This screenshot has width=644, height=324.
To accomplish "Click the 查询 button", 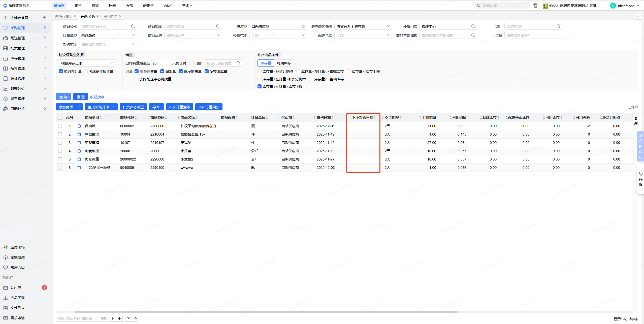I will pos(63,97).
